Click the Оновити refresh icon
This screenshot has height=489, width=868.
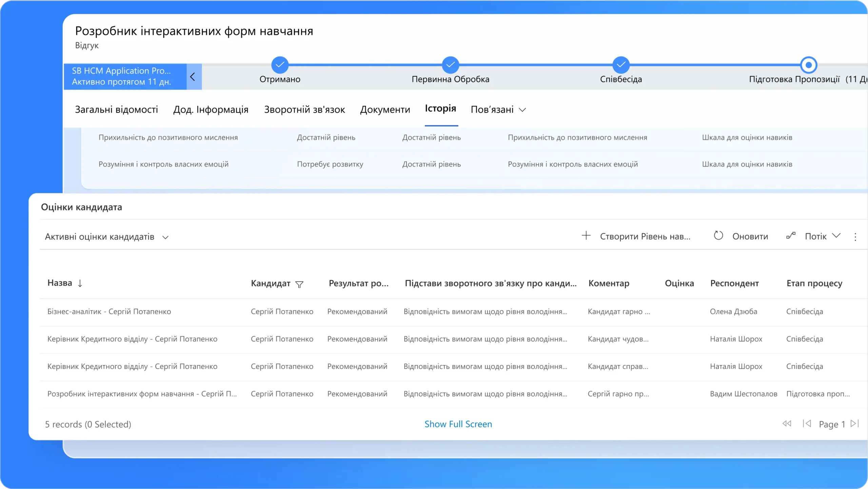[718, 236]
